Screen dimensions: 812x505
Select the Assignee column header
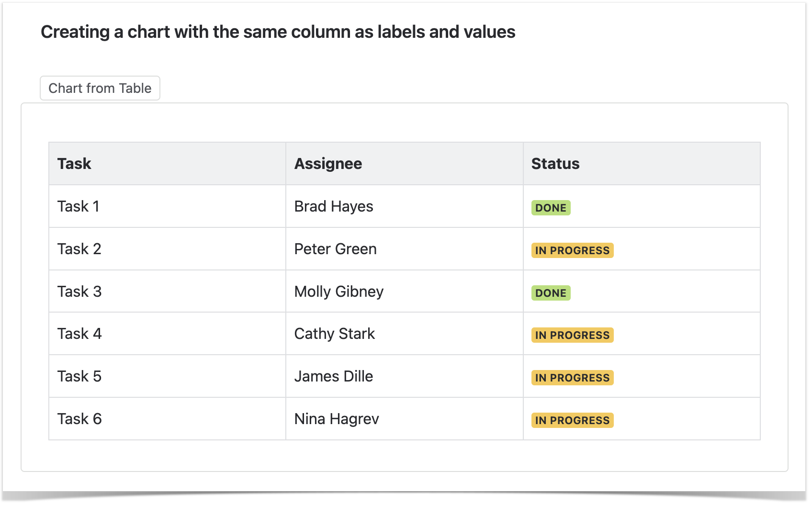(x=328, y=164)
